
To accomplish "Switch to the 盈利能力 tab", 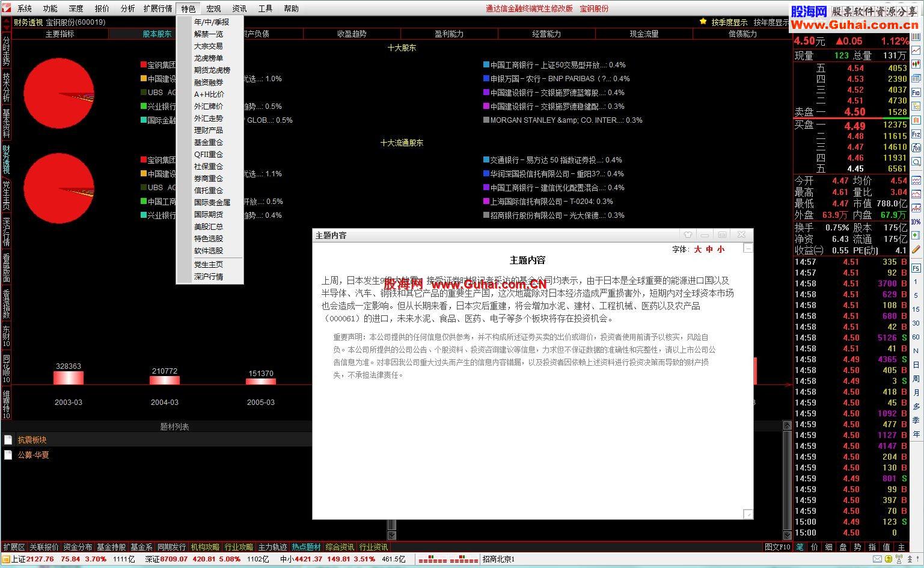I will pyautogui.click(x=449, y=34).
